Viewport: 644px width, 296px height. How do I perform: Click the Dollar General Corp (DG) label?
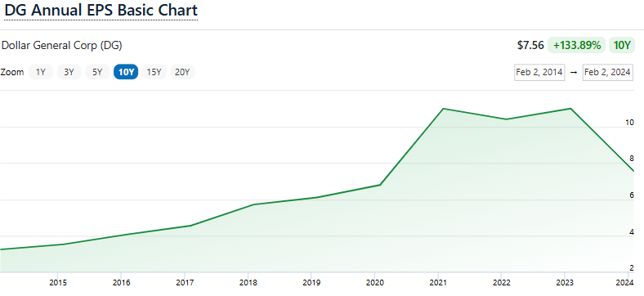pos(61,45)
